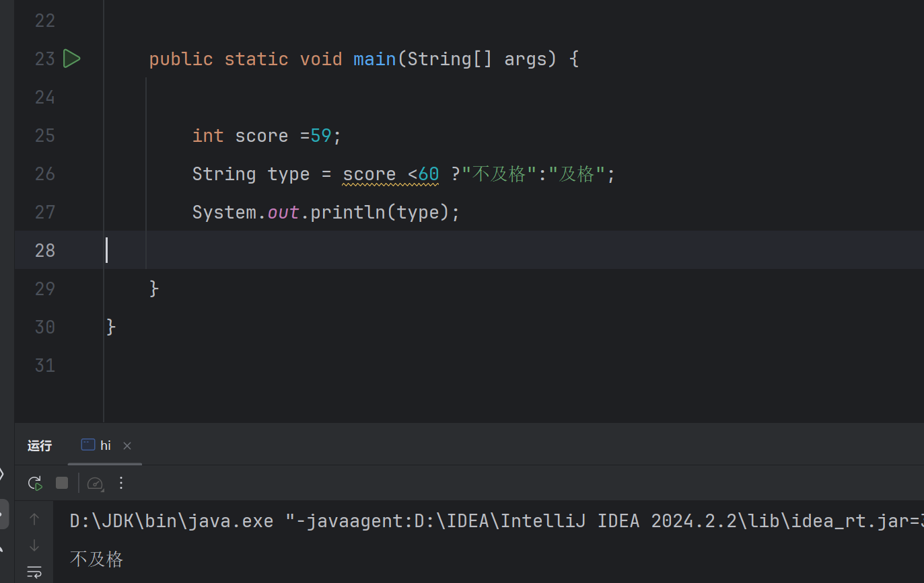Click the number 60 in the condition
Viewport: 924px width, 583px height.
click(x=429, y=174)
